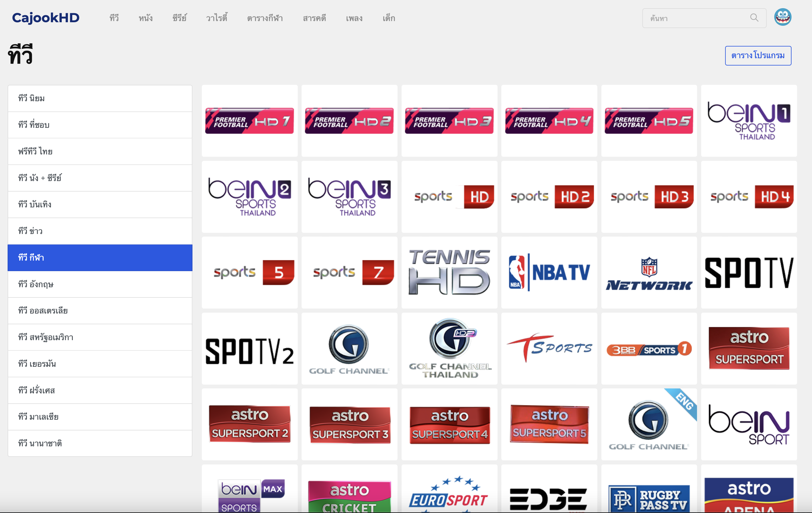Open Premier Football HD 5 channel
The image size is (812, 513).
pos(649,121)
